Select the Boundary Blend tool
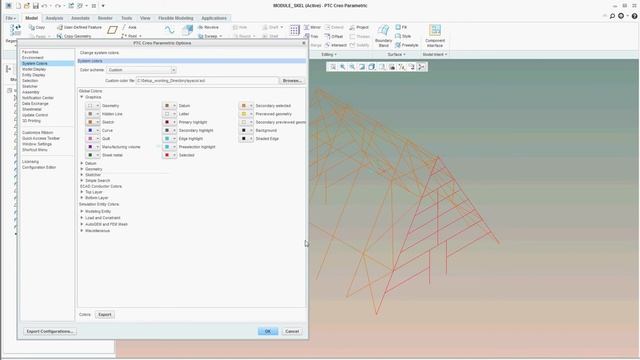 pos(383,36)
